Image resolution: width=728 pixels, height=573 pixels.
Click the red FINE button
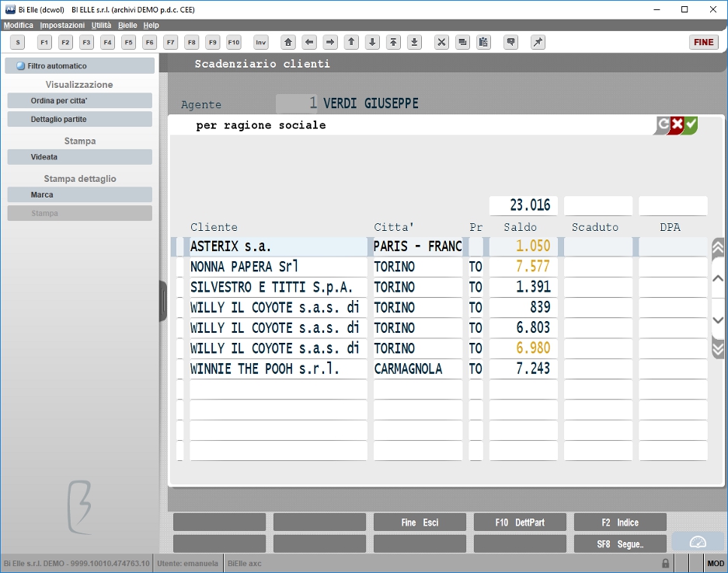(x=703, y=42)
